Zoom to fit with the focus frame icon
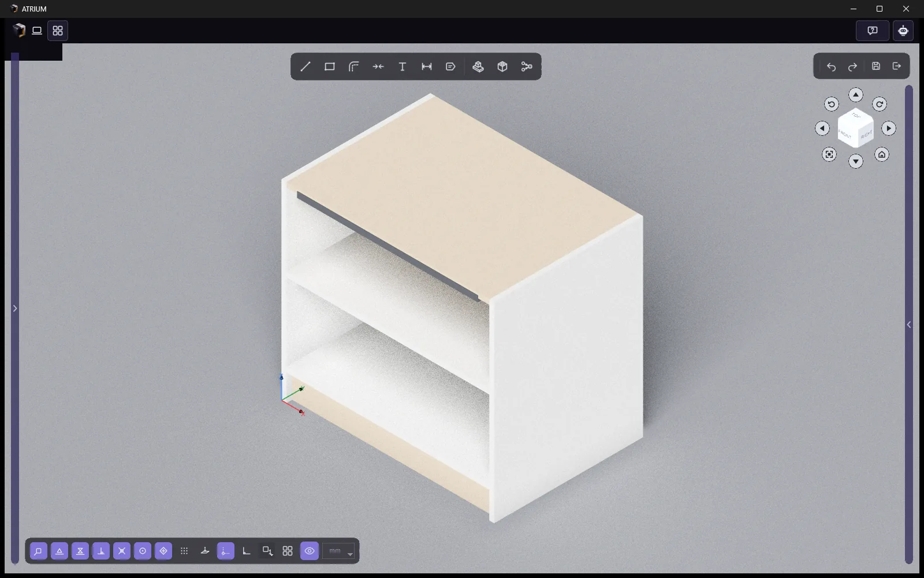Viewport: 924px width, 578px height. tap(829, 154)
